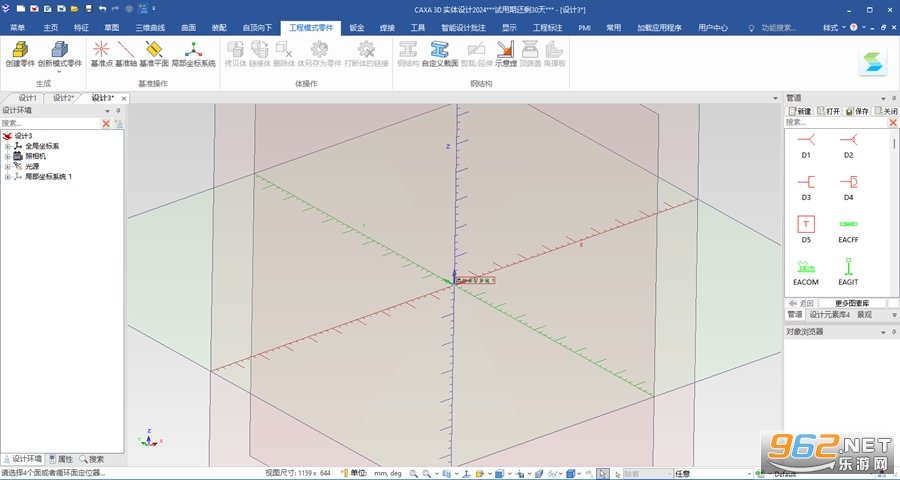Close the 设计3* document tab
Viewport: 900px width, 480px height.
tap(123, 99)
